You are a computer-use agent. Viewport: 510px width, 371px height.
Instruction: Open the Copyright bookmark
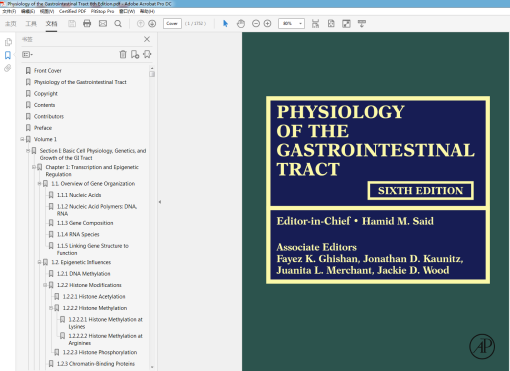[46, 94]
